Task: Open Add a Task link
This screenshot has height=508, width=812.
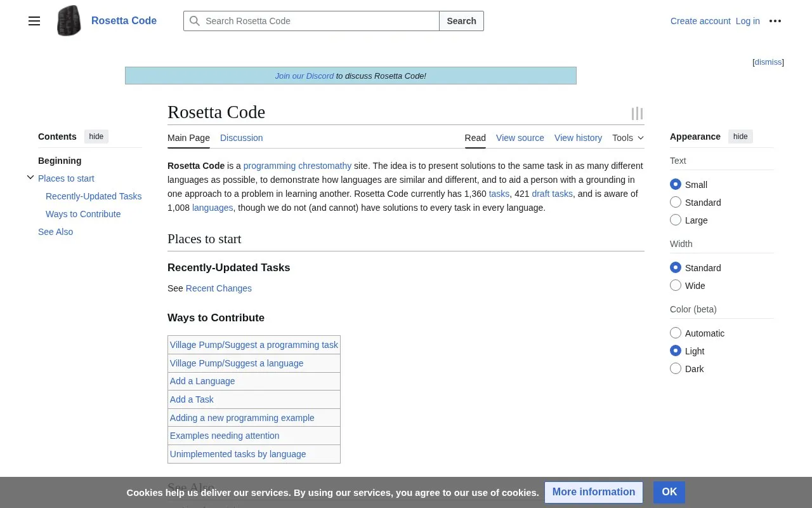Action: click(192, 399)
